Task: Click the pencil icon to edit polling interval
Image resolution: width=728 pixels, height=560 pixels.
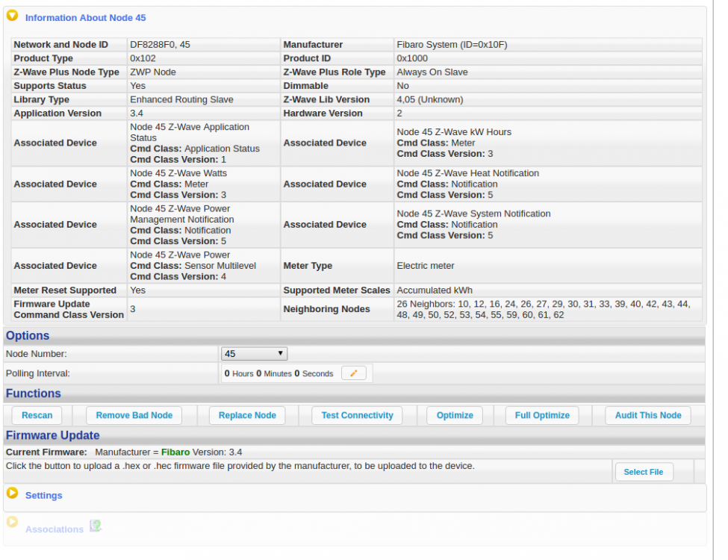Action: coord(354,373)
